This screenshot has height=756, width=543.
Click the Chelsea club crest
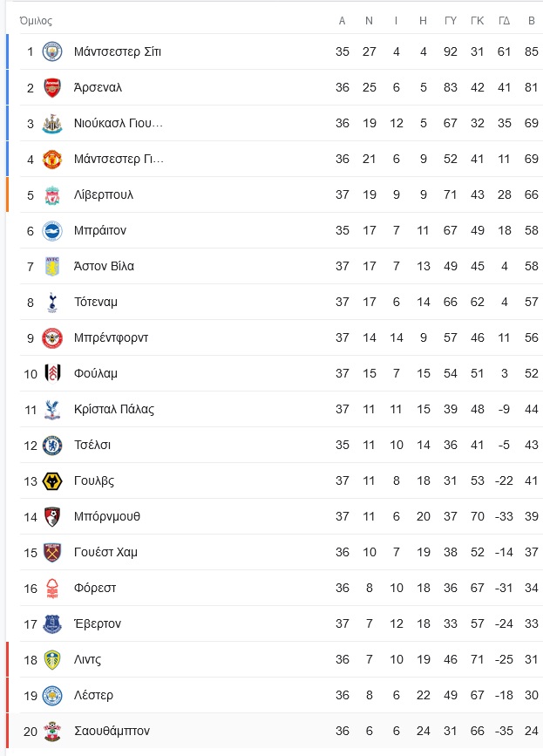point(52,445)
